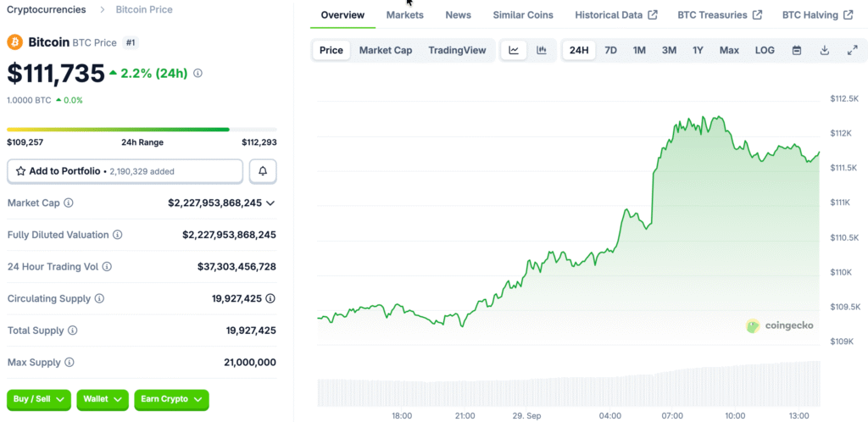
Task: Click the $37,303,456,728 trading volume value
Action: pos(237,267)
